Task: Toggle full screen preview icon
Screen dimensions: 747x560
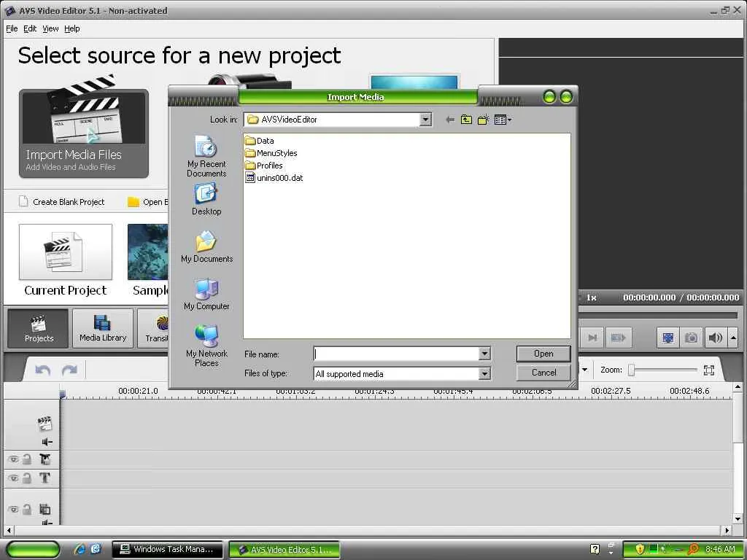Action: (x=668, y=338)
